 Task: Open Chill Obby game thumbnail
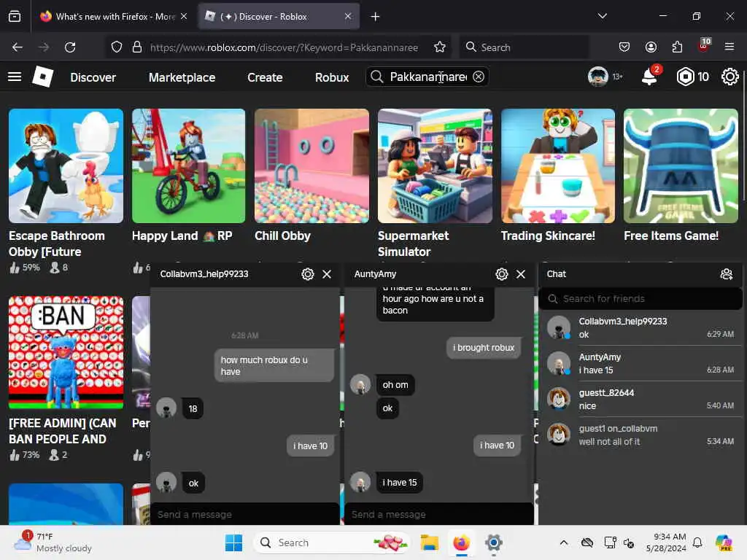tap(311, 166)
